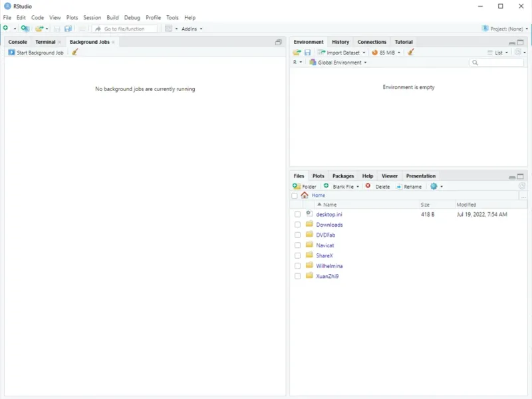Screen dimensions: 532x399
Task: Refresh the Environment pane
Action: pyautogui.click(x=518, y=53)
